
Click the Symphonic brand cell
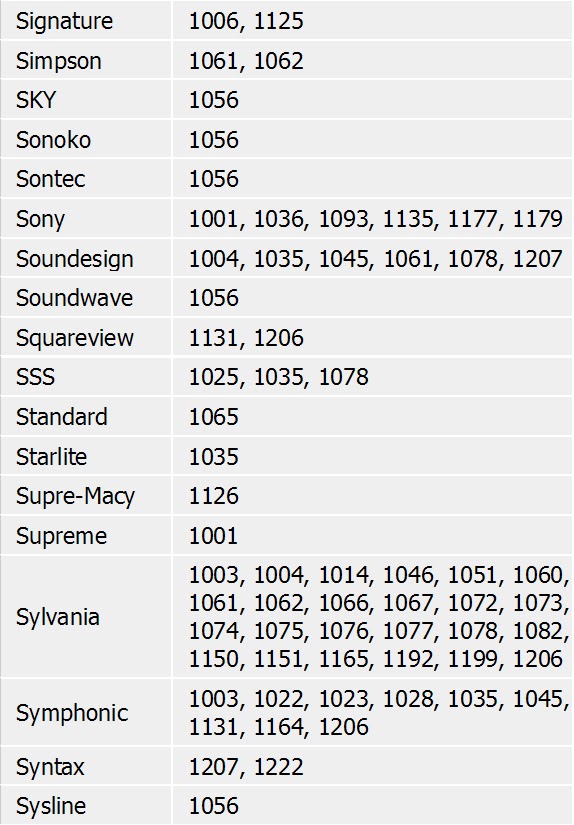point(86,712)
